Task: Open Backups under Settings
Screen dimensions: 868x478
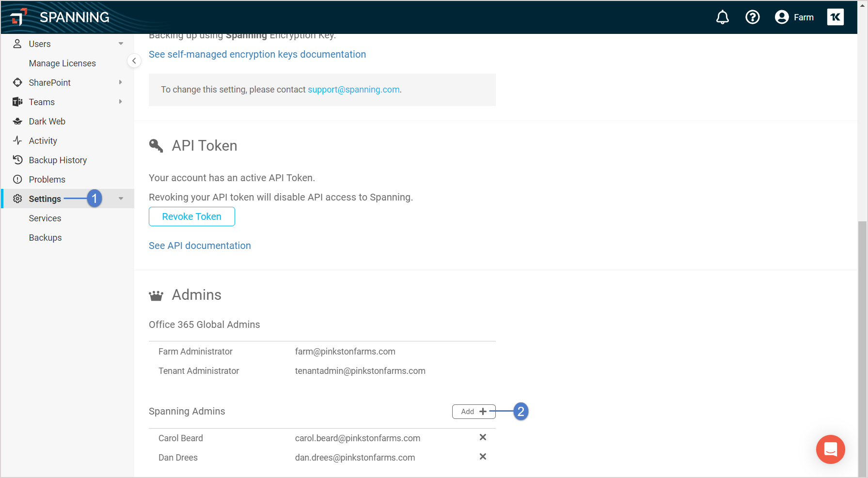Action: click(45, 238)
